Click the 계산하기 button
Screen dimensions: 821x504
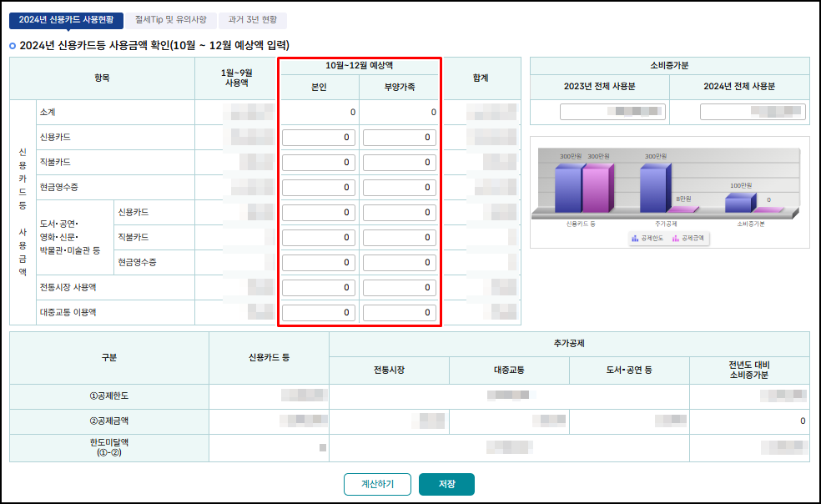[377, 484]
